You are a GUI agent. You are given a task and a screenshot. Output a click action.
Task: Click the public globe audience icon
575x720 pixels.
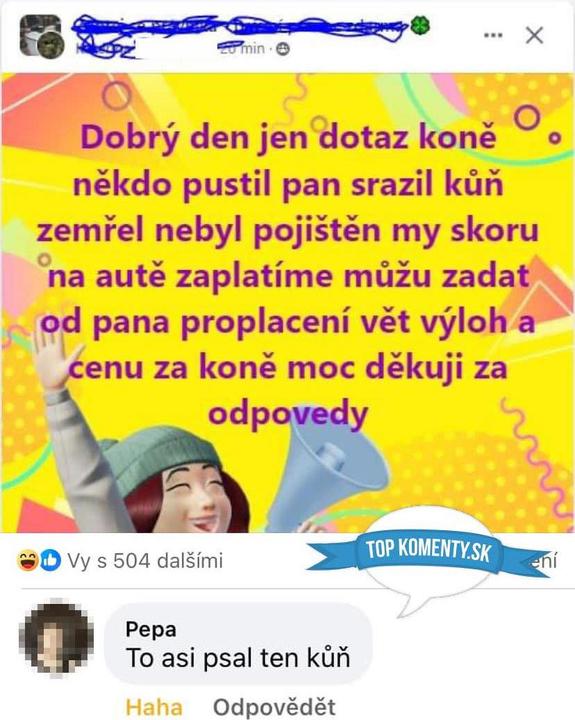pos(283,49)
